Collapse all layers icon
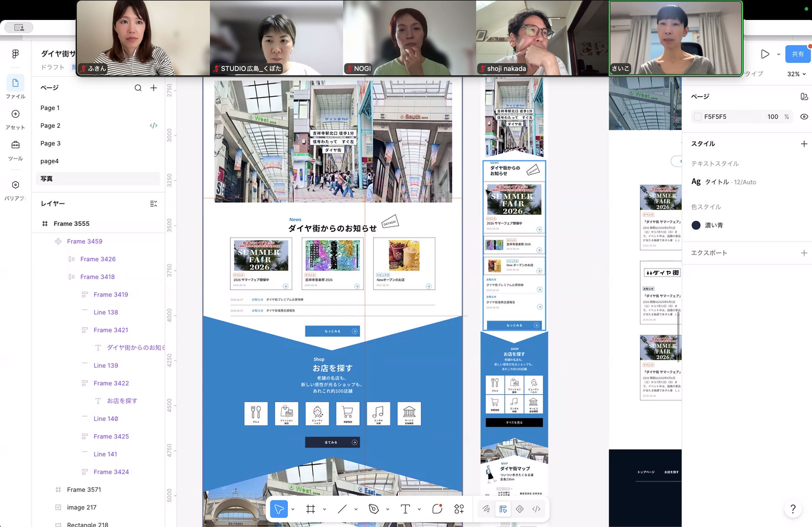The width and height of the screenshot is (812, 527). point(154,203)
